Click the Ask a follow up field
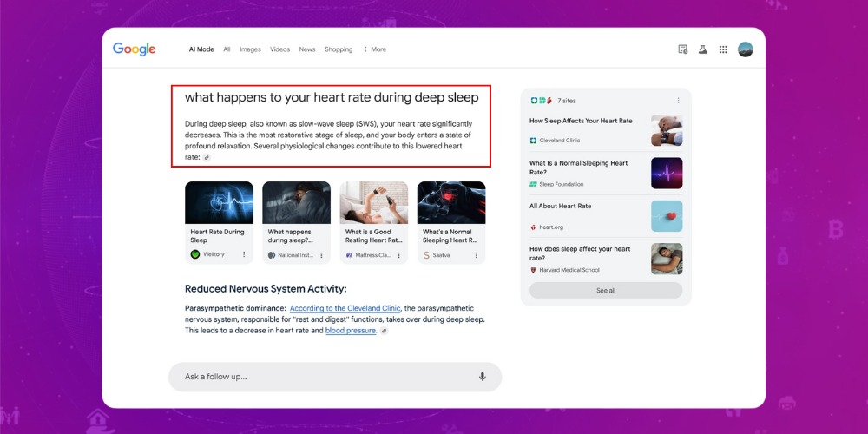The image size is (868, 434). [x=335, y=377]
